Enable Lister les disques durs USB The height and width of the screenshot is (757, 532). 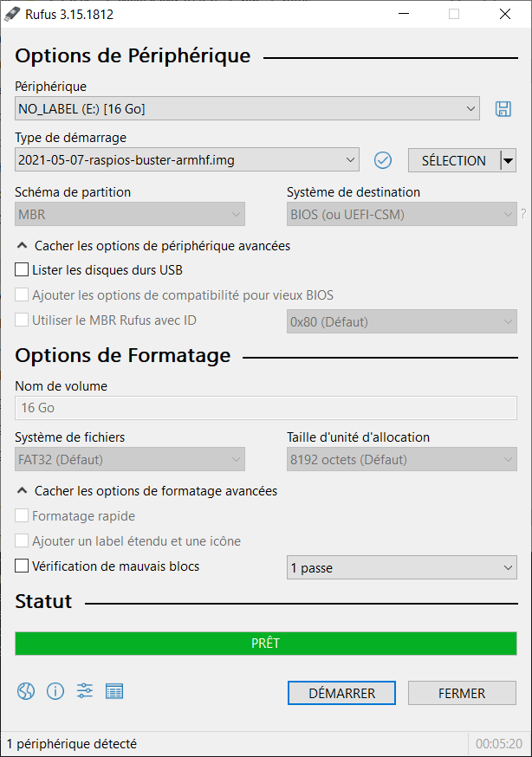22,269
